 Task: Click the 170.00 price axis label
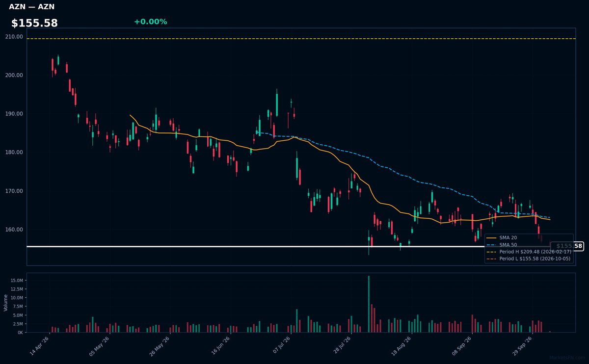[x=14, y=191]
